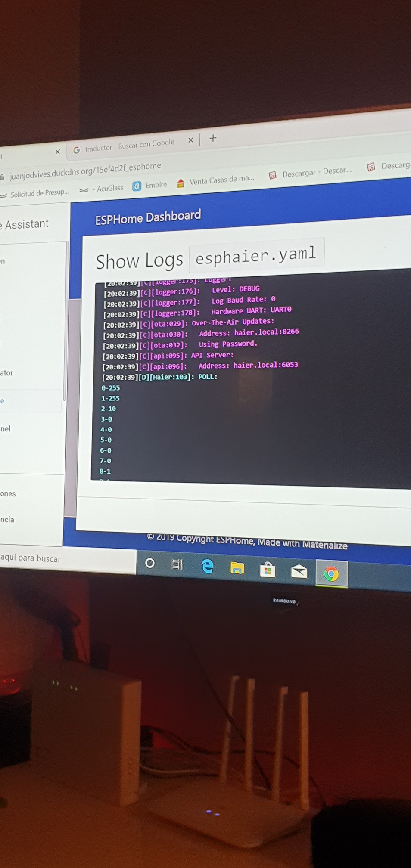Viewport: 411px width, 868px height.
Task: Click the site padlock icon in address bar
Action: click(2, 177)
